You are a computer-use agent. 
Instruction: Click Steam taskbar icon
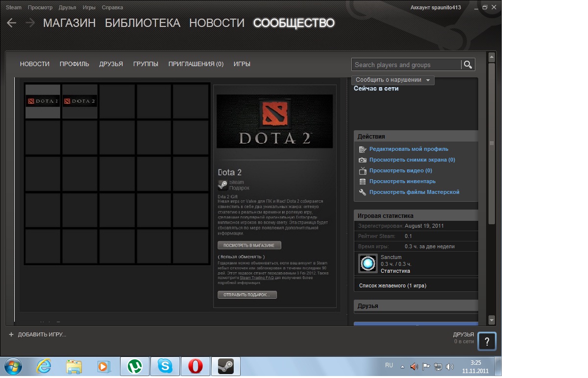(225, 366)
